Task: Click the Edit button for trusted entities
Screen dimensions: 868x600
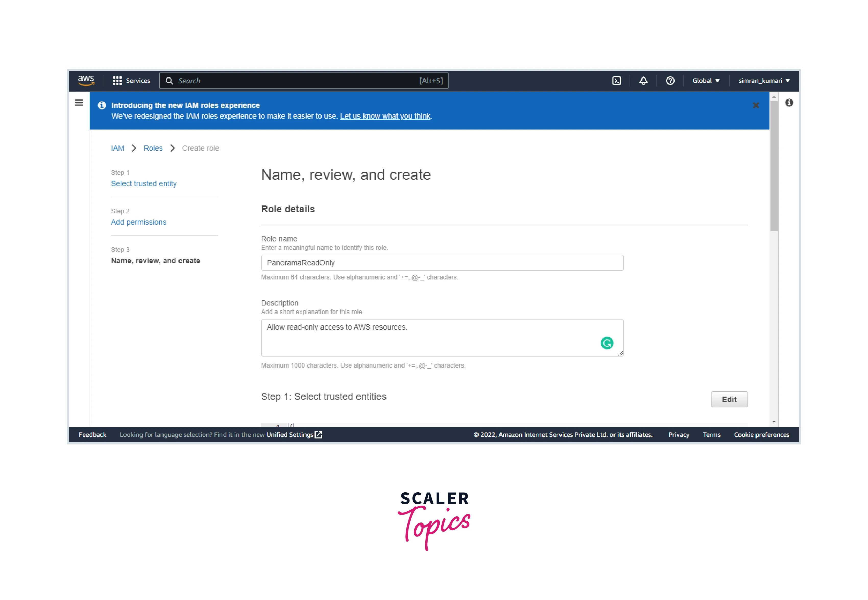Action: click(729, 399)
